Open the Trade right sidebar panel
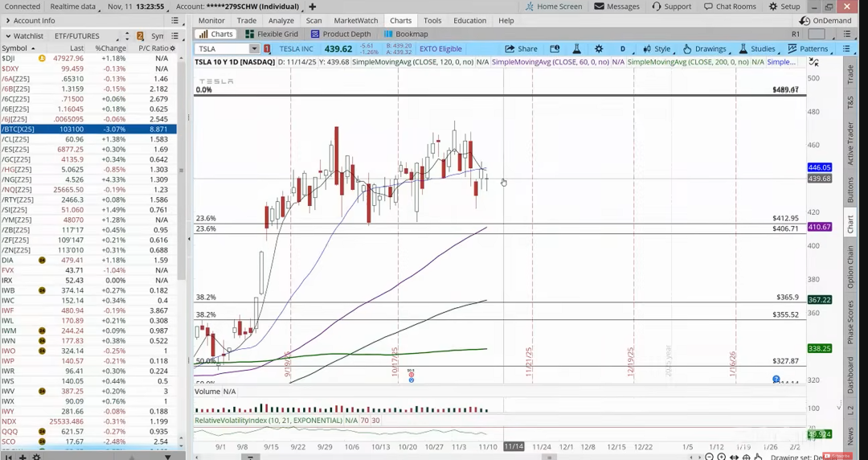The height and width of the screenshot is (460, 868). 850,74
